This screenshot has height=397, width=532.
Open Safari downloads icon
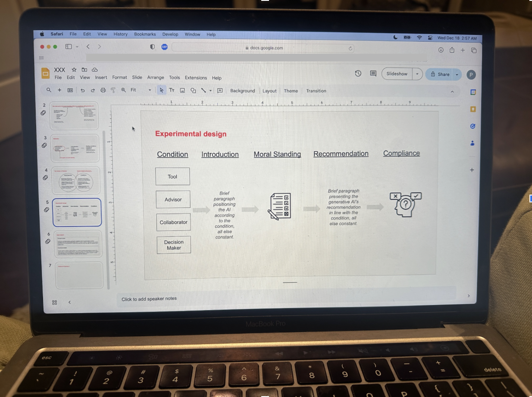441,50
